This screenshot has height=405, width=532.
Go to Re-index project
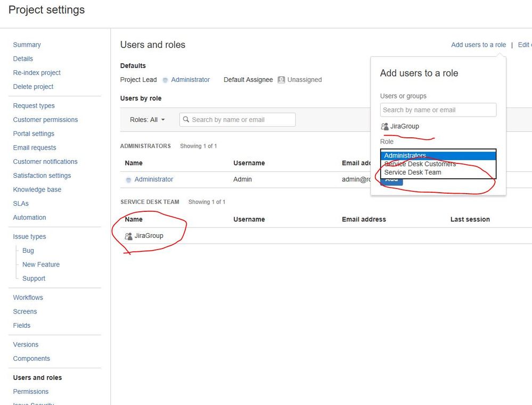(x=37, y=72)
